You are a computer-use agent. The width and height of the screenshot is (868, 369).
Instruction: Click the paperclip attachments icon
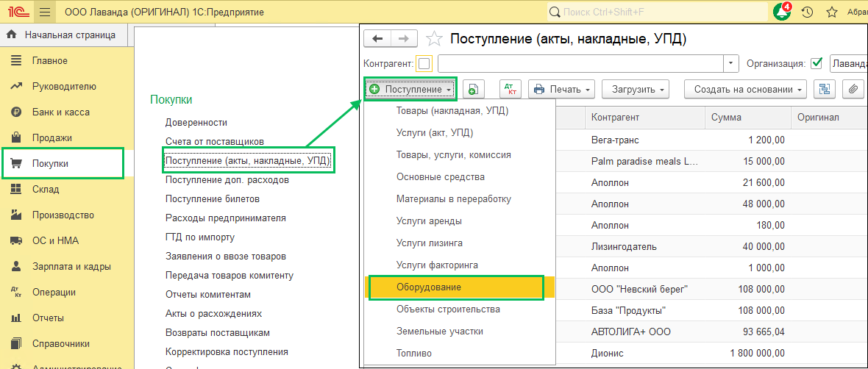853,89
